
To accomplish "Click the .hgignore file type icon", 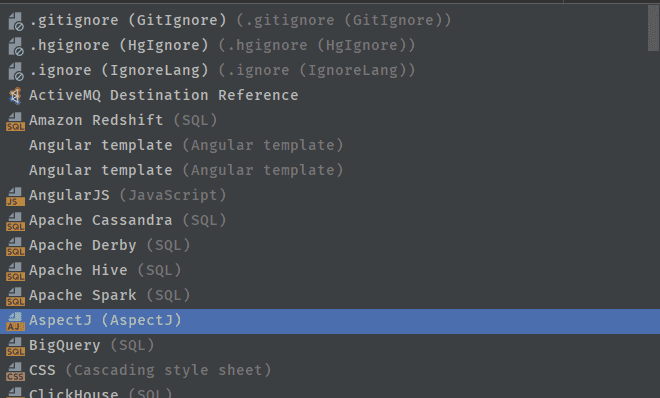I will tap(16, 46).
